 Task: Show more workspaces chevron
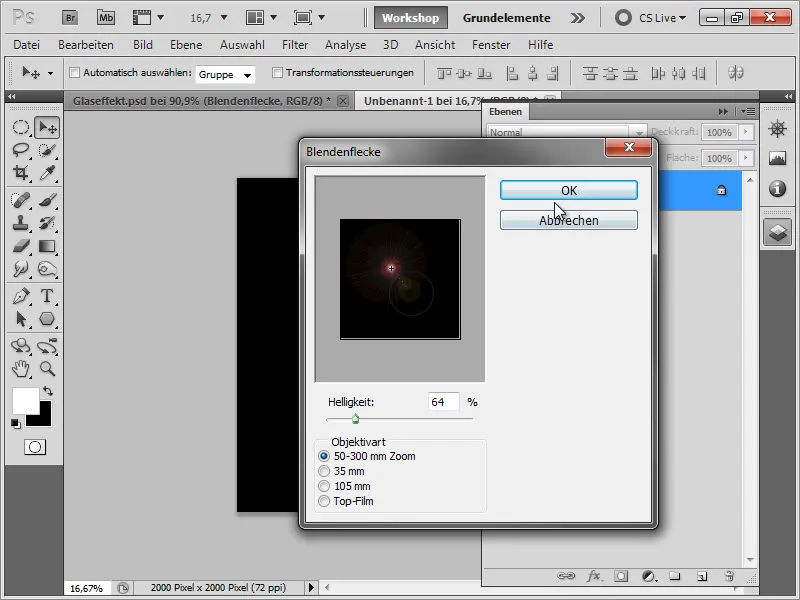point(578,18)
